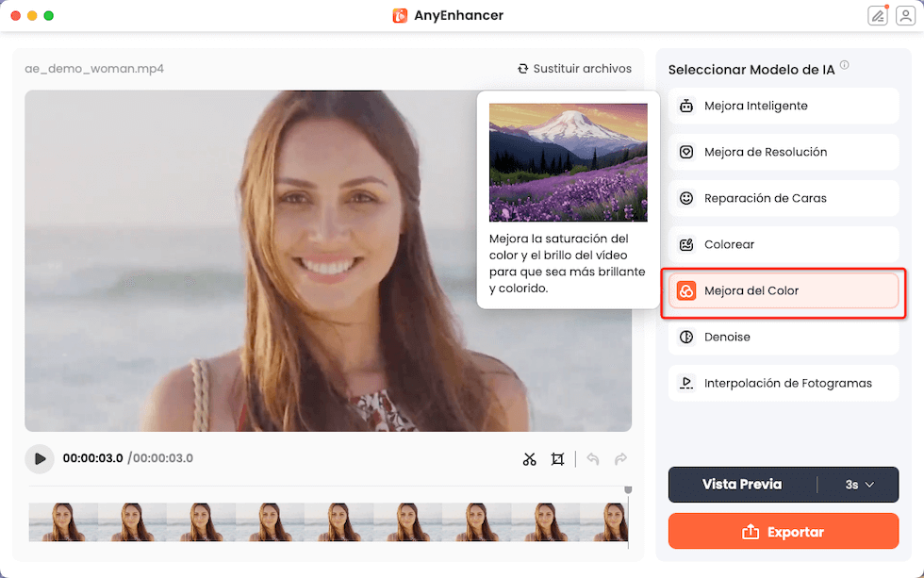Select the Mejora del Color model

point(783,290)
